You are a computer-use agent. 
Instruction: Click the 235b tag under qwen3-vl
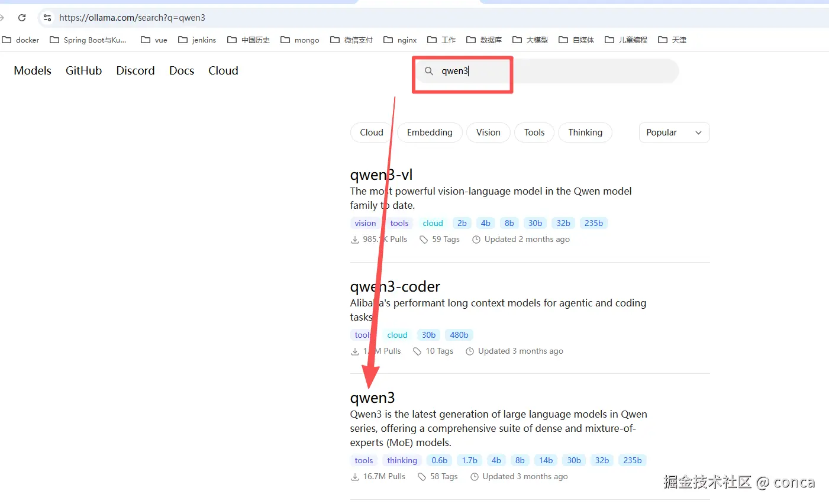coord(593,223)
